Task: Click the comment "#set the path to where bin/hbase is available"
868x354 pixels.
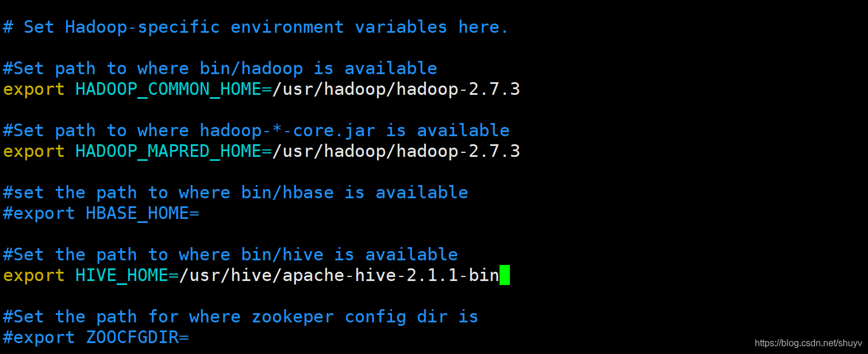Action: click(x=236, y=193)
